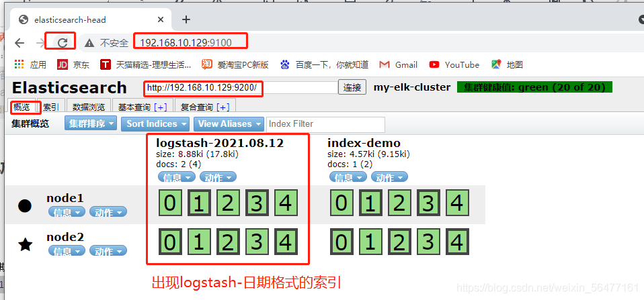Click the node2 name label
The image size is (644, 300).
coord(65,237)
